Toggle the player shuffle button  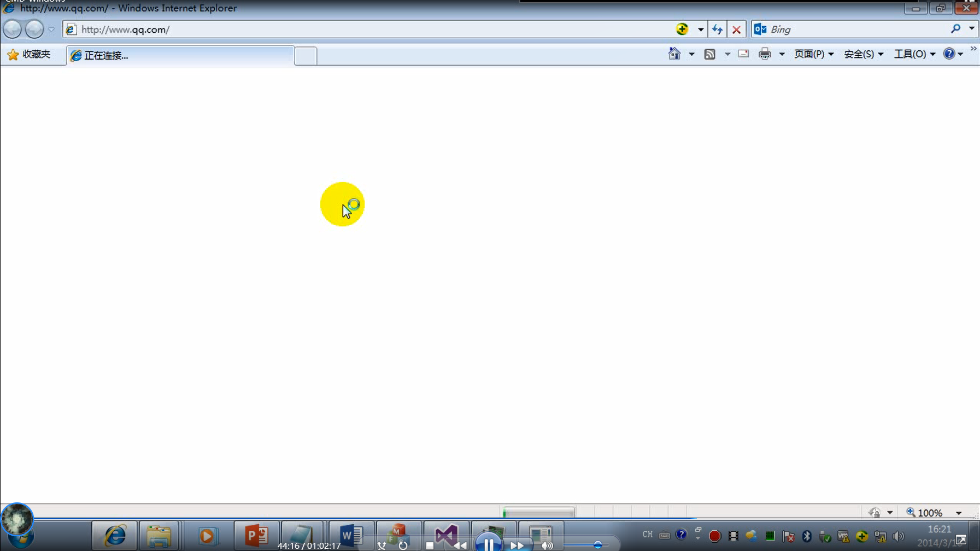click(x=382, y=546)
